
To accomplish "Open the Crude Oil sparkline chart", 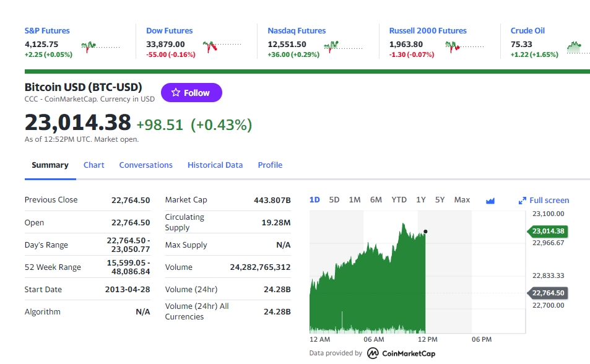I will click(578, 46).
